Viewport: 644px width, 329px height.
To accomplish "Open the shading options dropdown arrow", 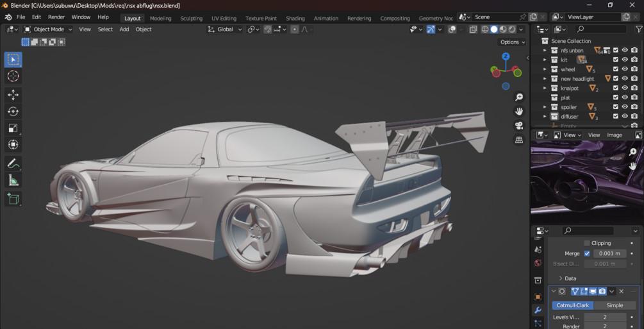I will click(521, 30).
